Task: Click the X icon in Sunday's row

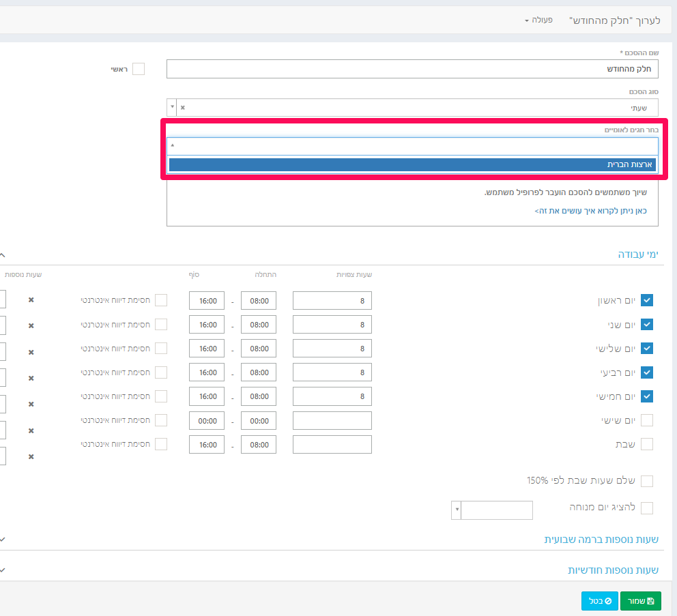Action: [31, 300]
